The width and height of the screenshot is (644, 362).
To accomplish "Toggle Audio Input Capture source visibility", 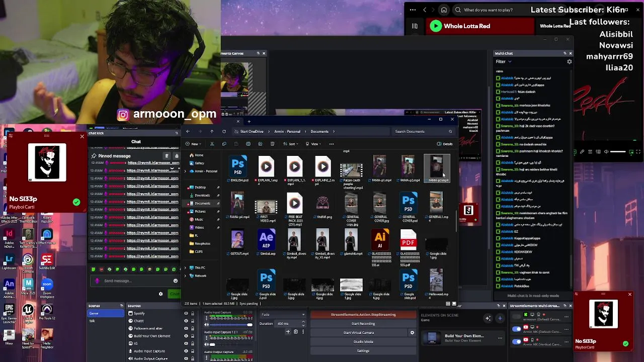I will 186,351.
